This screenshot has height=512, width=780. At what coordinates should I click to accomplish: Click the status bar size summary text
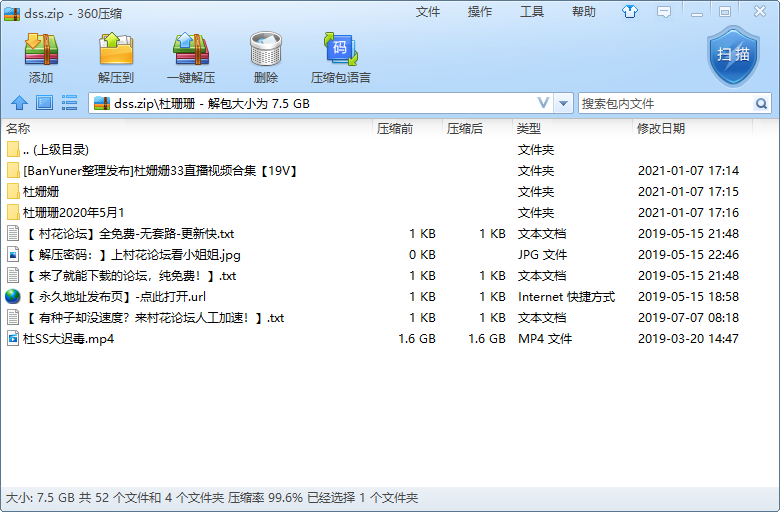tap(212, 498)
